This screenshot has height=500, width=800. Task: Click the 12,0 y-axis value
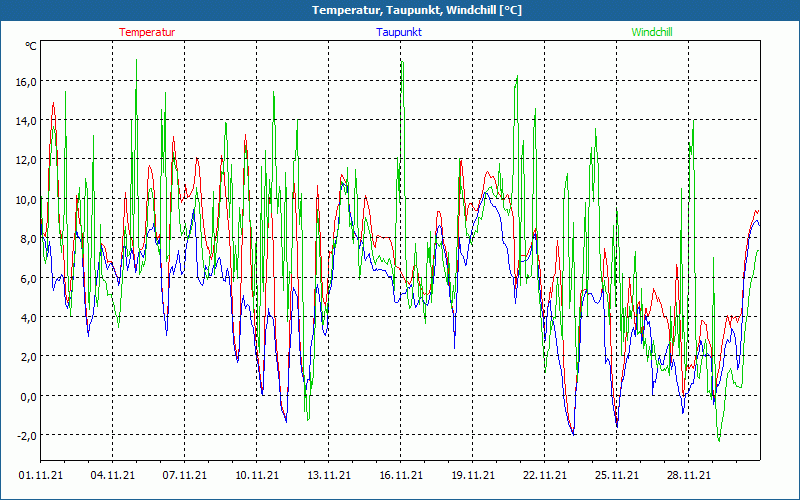pos(26,160)
